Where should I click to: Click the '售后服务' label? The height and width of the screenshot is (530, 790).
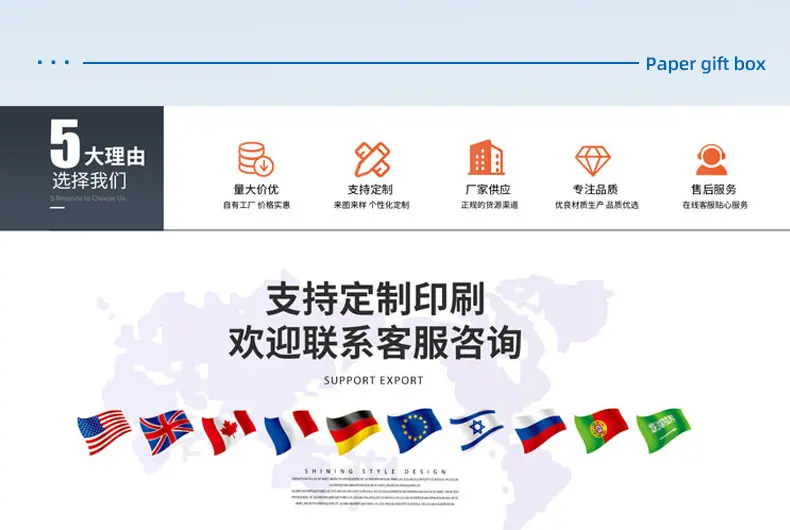pyautogui.click(x=714, y=189)
